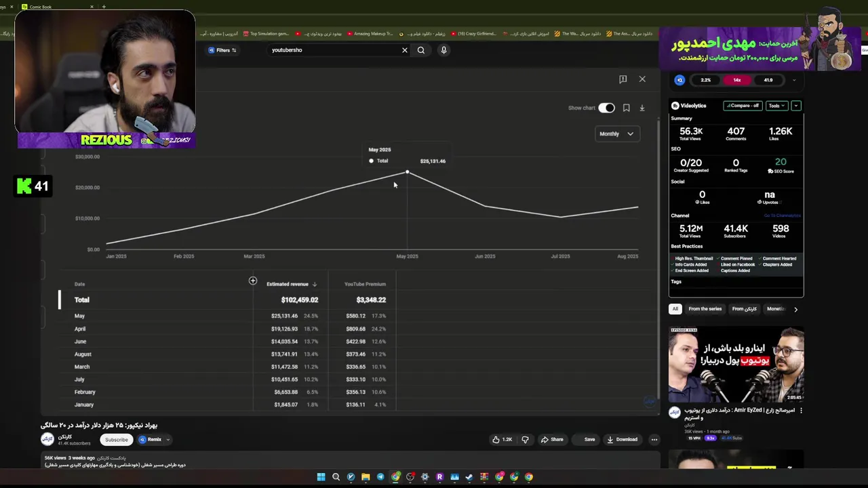Click the Compare - off button
This screenshot has height=488, width=868.
coord(743,106)
